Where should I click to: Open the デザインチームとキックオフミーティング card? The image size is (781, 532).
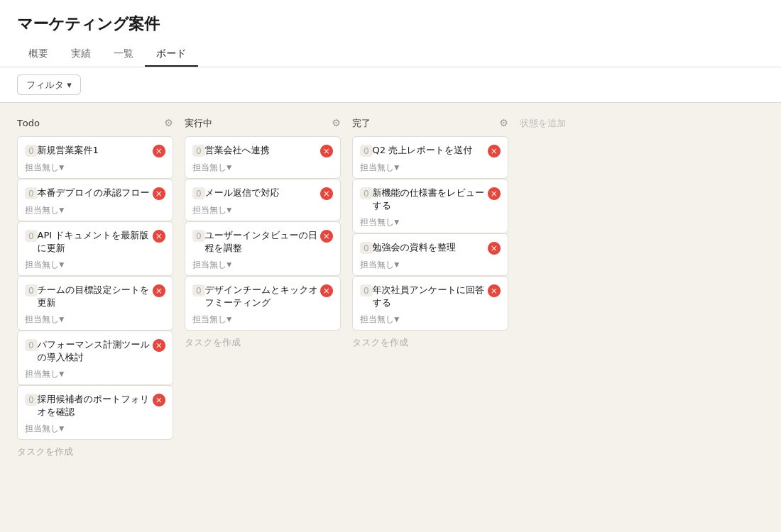pyautogui.click(x=263, y=303)
